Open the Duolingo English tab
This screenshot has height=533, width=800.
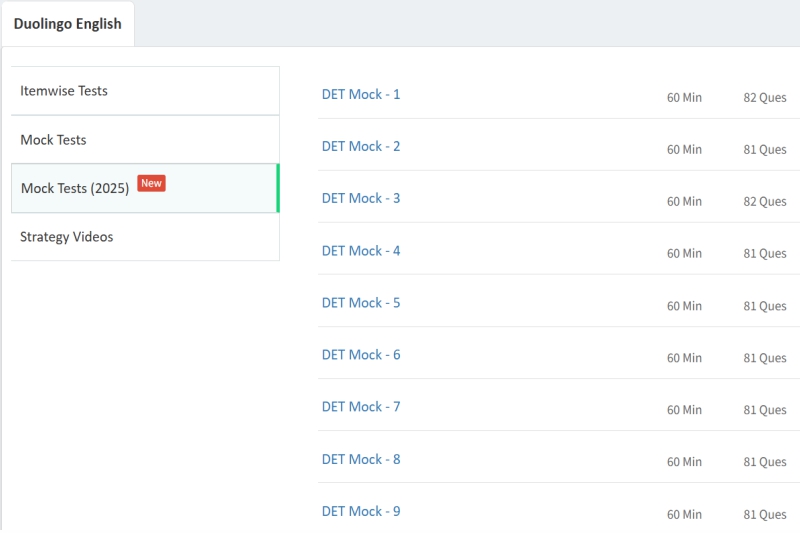(67, 24)
